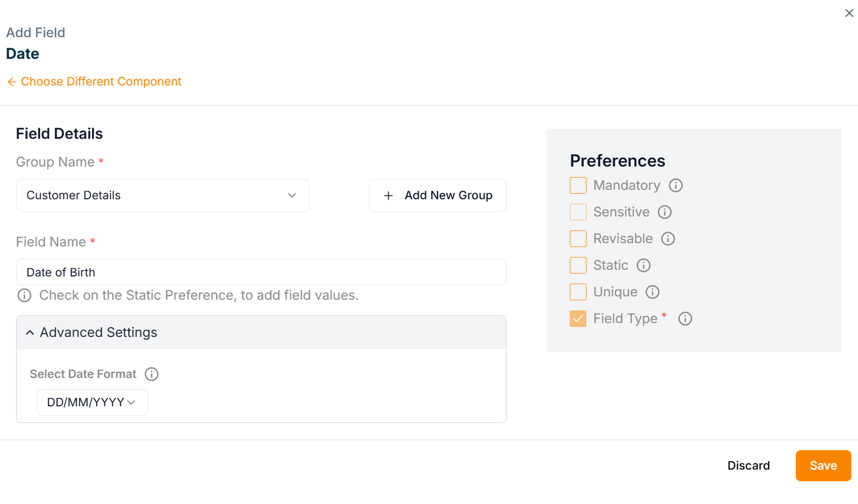This screenshot has width=858, height=504.
Task: Check the Static preference checkbox
Action: (578, 265)
